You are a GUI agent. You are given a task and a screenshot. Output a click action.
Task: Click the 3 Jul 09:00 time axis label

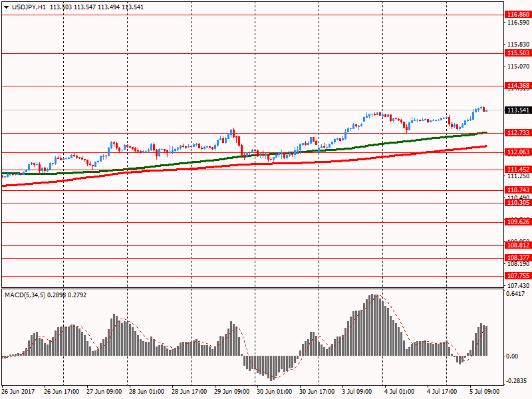pyautogui.click(x=357, y=392)
